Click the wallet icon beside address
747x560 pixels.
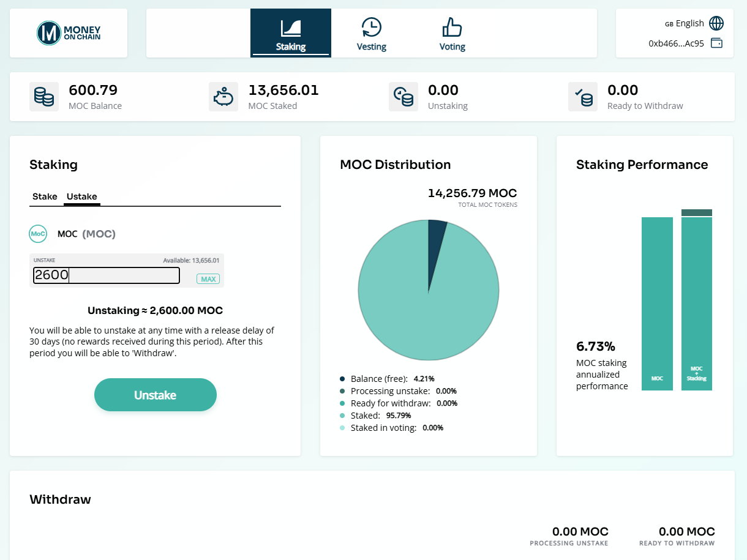tap(716, 43)
